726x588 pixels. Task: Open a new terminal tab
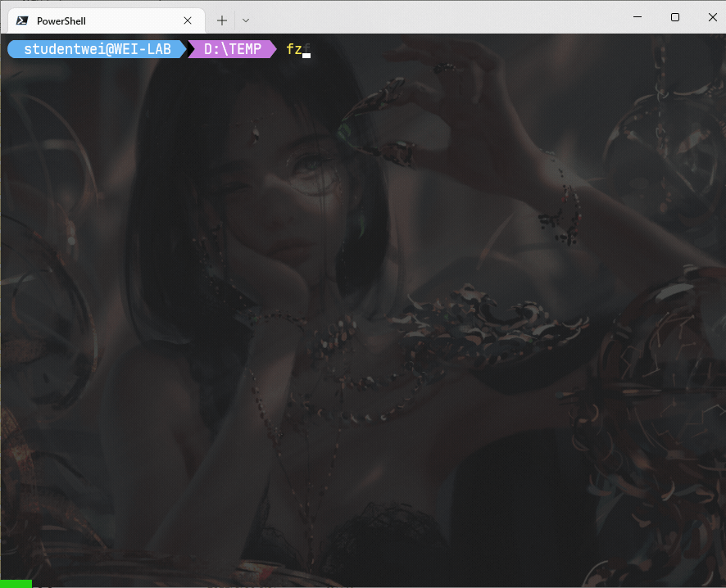[222, 20]
